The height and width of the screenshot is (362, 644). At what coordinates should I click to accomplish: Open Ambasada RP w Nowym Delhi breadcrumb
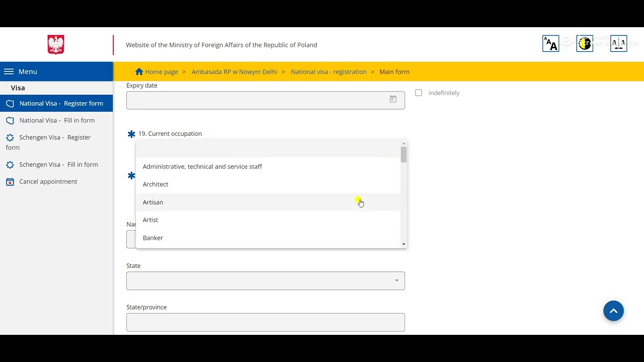[x=234, y=72]
